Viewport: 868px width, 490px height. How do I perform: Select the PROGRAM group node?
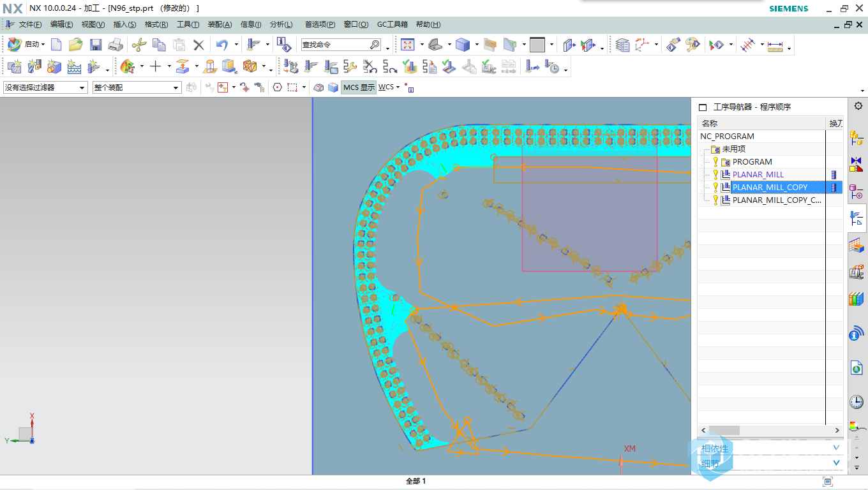(752, 161)
